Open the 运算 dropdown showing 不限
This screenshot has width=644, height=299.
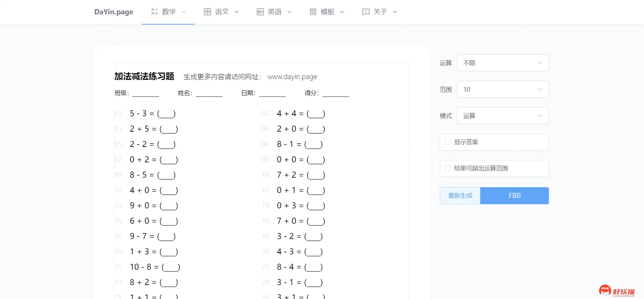(503, 63)
